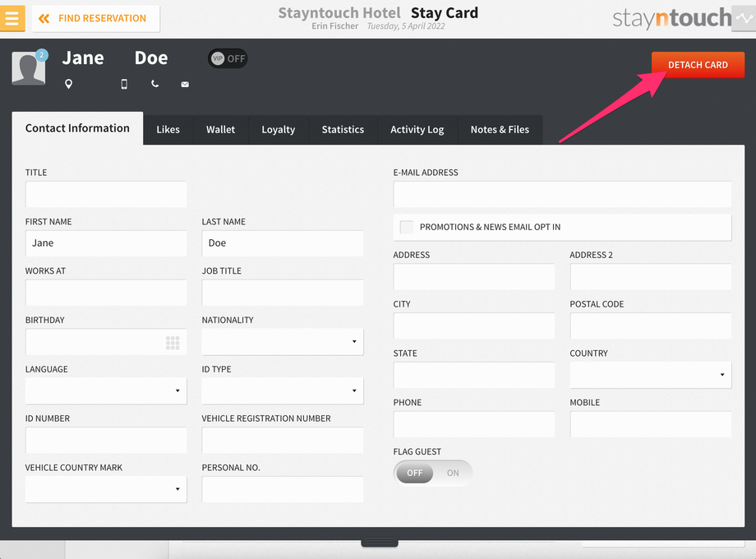Click the Address 2 field

[651, 277]
